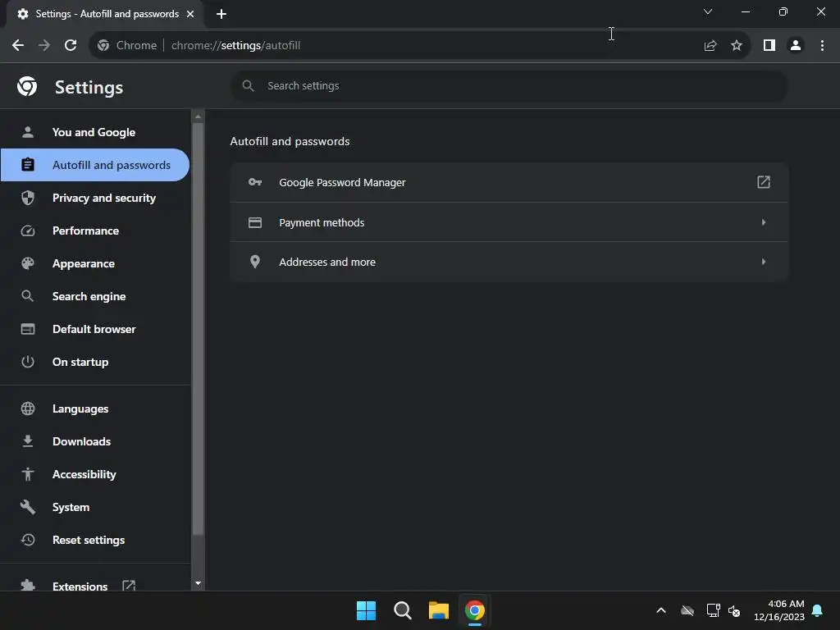
Task: Toggle the side panel icon
Action: coord(769,46)
